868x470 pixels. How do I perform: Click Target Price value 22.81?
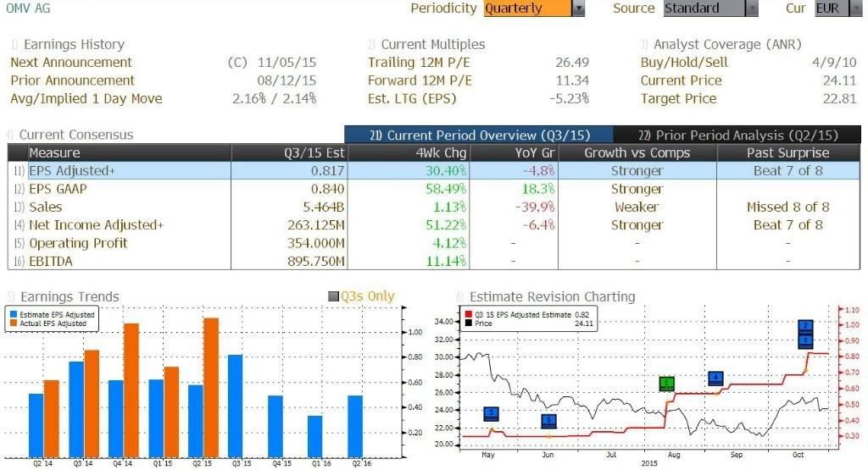point(840,99)
